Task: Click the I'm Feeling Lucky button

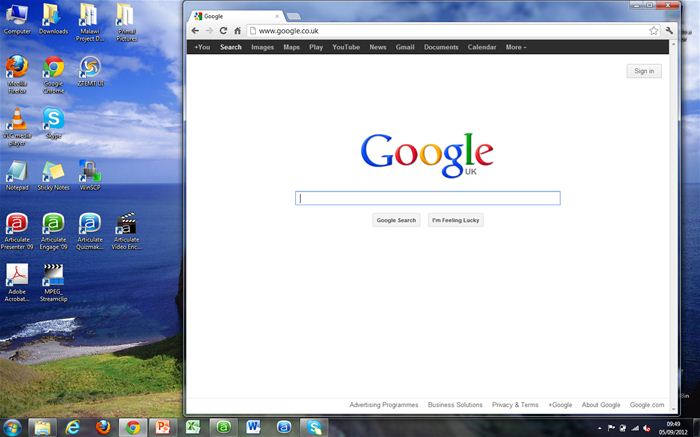Action: pyautogui.click(x=455, y=220)
